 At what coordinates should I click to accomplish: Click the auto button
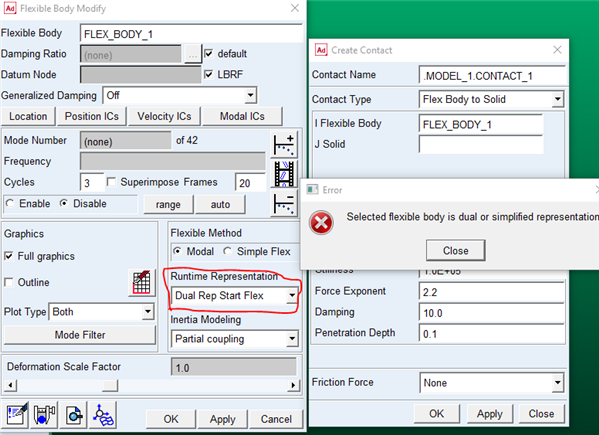coord(220,204)
